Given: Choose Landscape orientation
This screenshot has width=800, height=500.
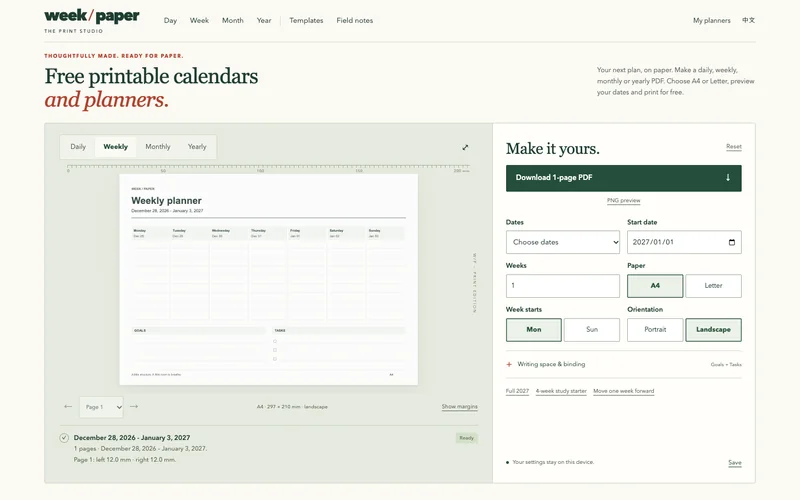Looking at the screenshot, I should click(x=713, y=330).
